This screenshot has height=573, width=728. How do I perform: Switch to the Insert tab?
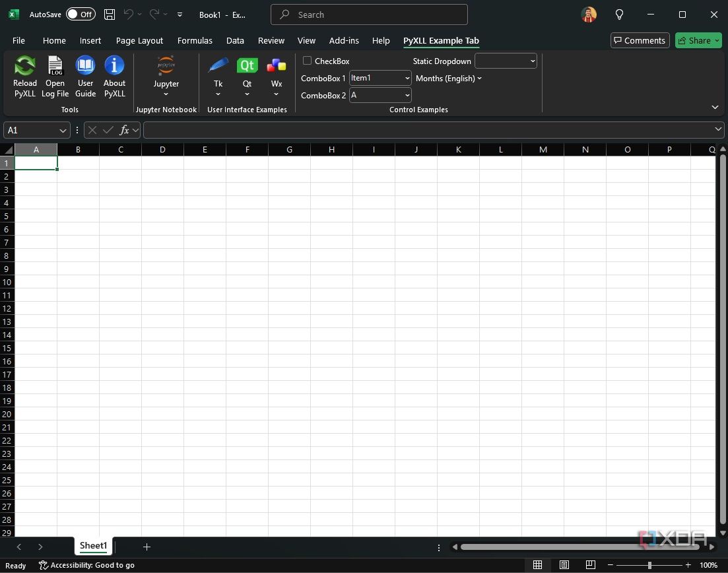pos(90,41)
